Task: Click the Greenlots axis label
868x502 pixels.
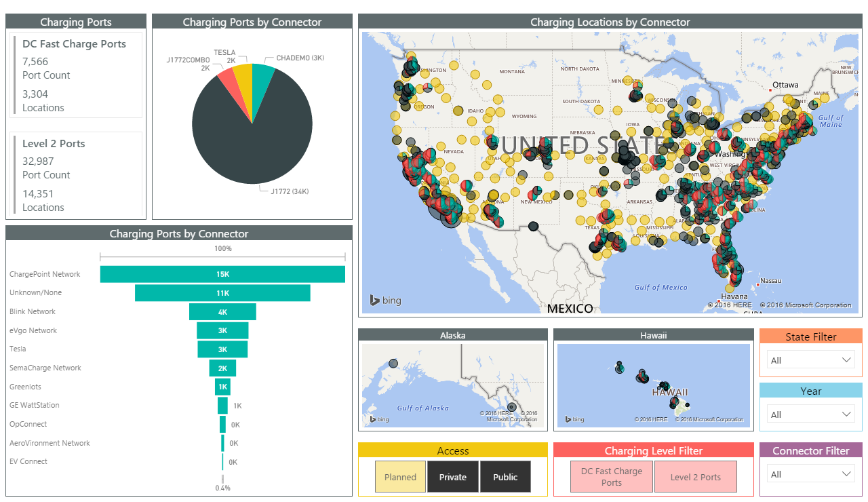Action: (25, 387)
